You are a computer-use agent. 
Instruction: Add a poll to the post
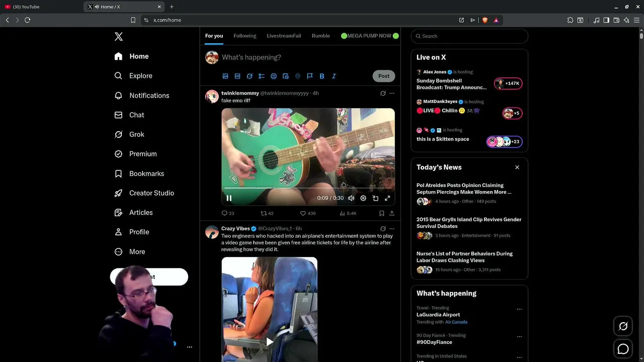coord(262,76)
